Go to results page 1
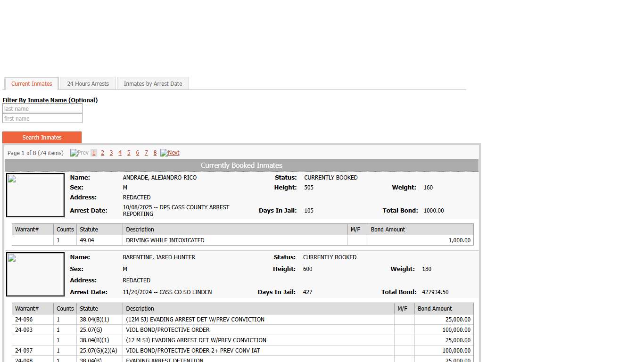This screenshot has height=362, width=644. [94, 153]
